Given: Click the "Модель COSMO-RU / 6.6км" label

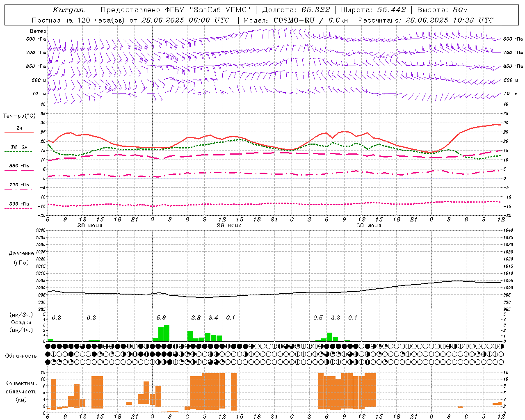Looking at the screenshot, I should 295,20.
